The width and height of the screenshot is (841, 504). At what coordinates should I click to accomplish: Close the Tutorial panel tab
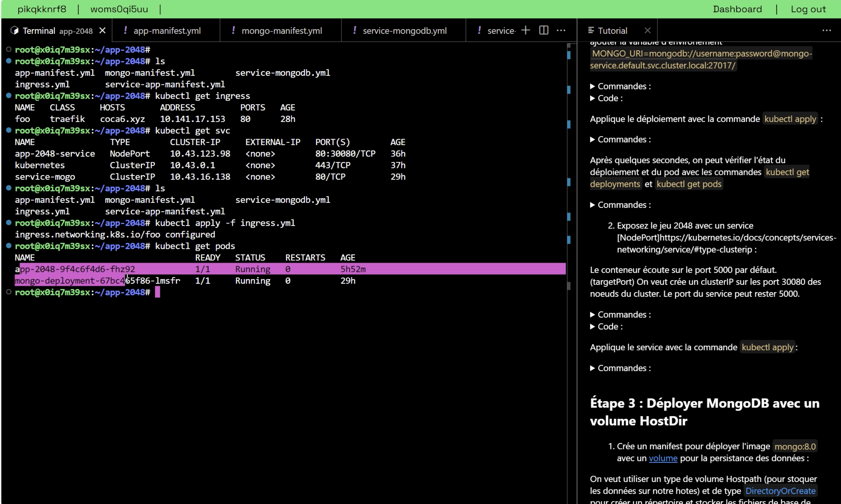(x=647, y=30)
